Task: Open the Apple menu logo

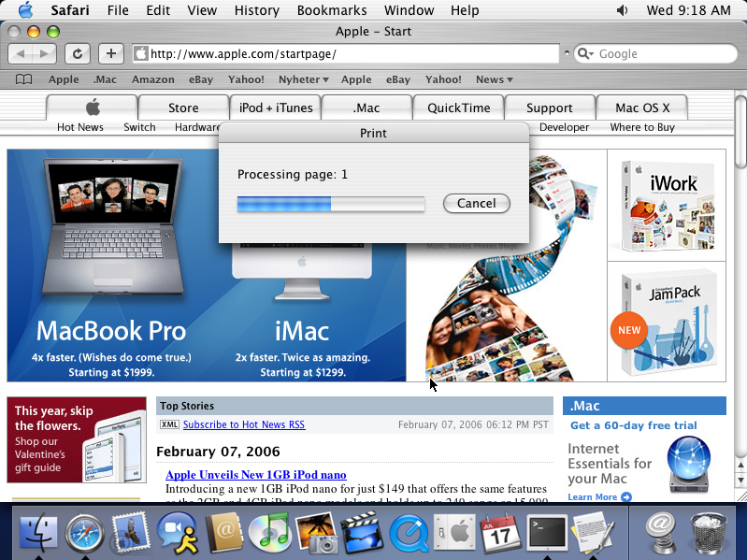Action: coord(26,10)
